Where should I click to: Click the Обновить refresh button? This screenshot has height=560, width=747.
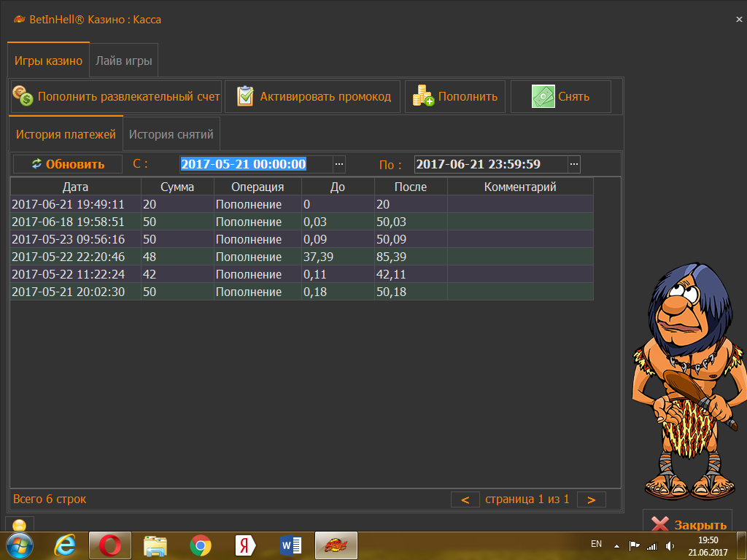pos(68,164)
